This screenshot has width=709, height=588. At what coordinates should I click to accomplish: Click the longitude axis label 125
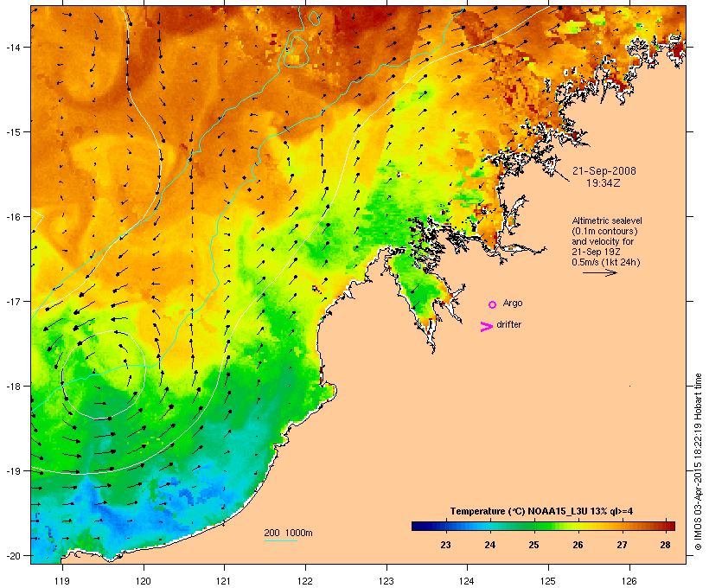click(548, 581)
